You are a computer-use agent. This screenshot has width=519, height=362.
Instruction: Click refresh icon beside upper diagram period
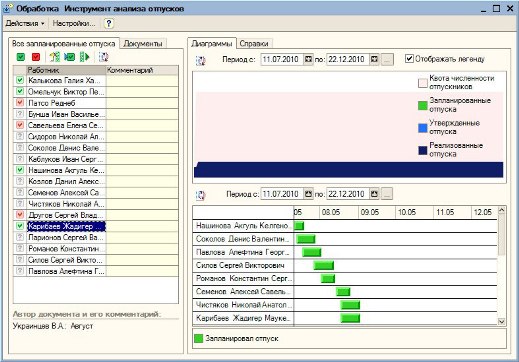(201, 60)
